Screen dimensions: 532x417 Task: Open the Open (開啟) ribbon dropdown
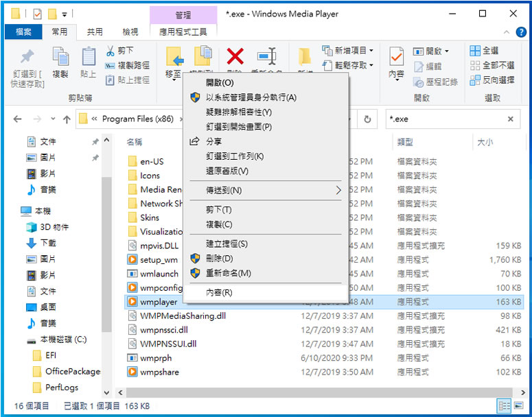pos(431,51)
